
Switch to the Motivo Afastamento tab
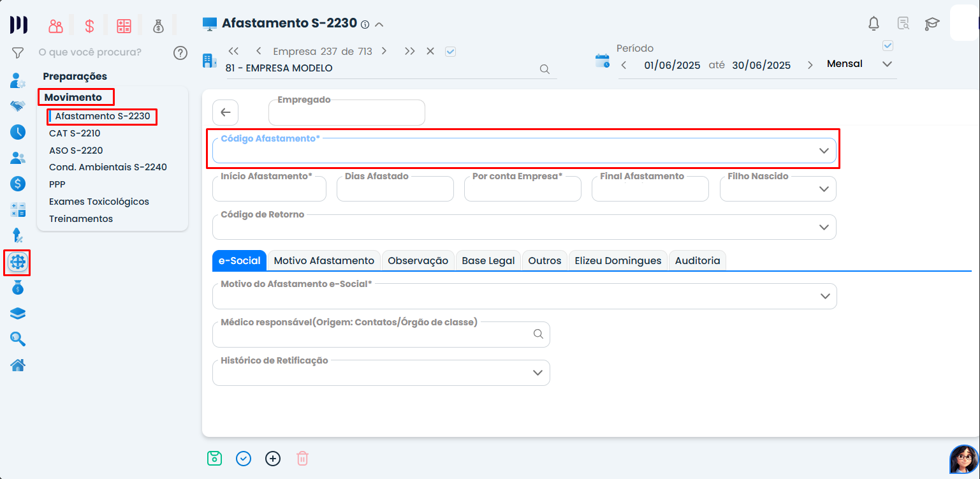coord(324,260)
